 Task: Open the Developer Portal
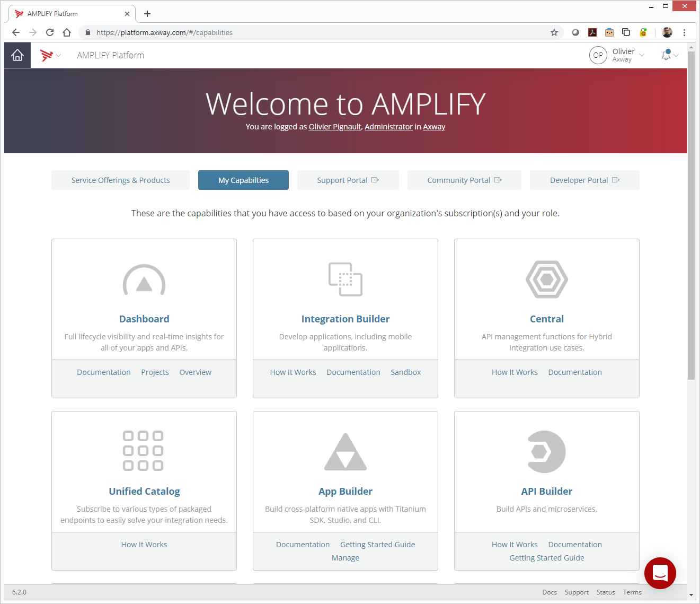584,180
